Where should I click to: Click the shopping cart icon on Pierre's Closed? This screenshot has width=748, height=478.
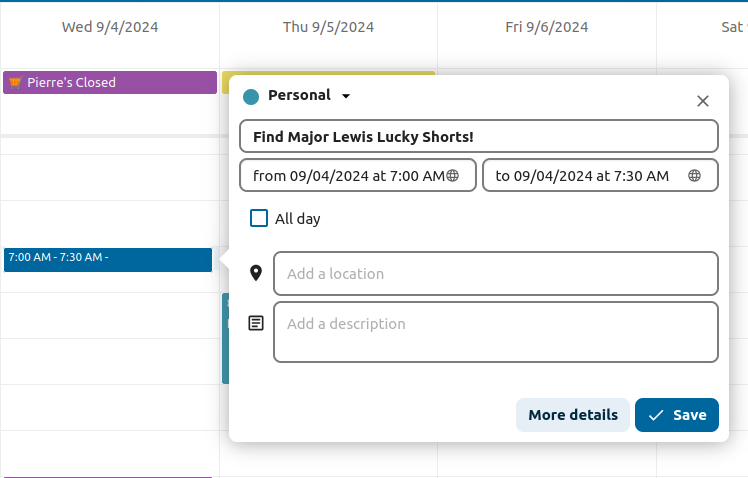15,82
